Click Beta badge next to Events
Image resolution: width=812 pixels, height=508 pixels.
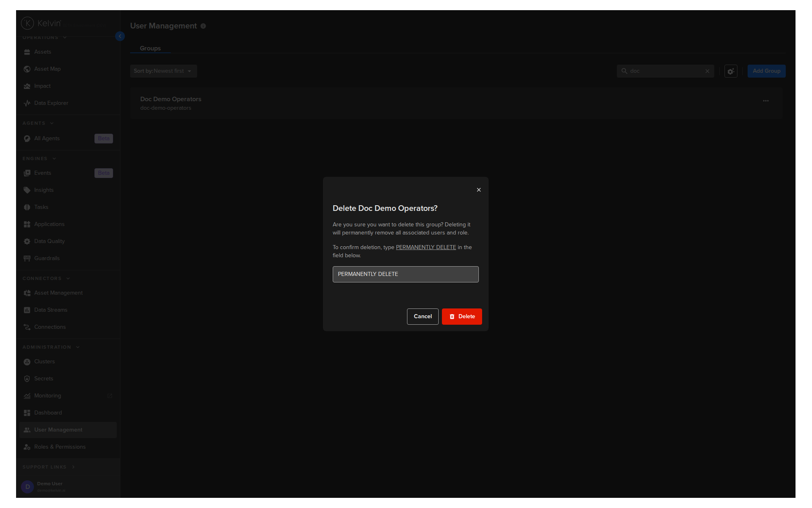tap(104, 173)
